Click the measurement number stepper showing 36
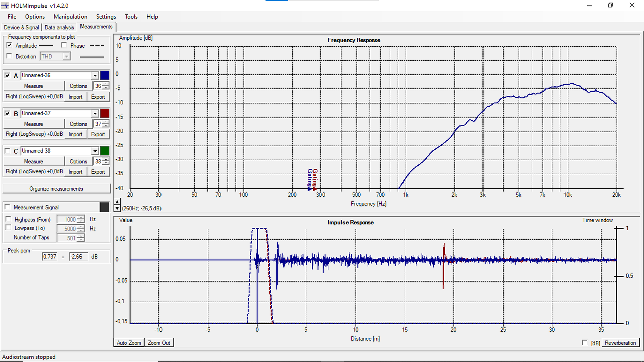The width and height of the screenshot is (644, 362). 101,86
